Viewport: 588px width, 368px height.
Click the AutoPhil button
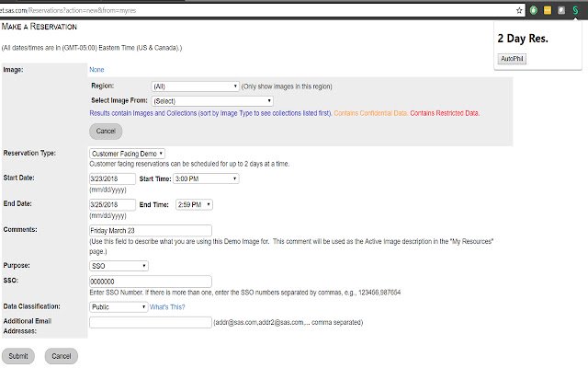(x=512, y=59)
